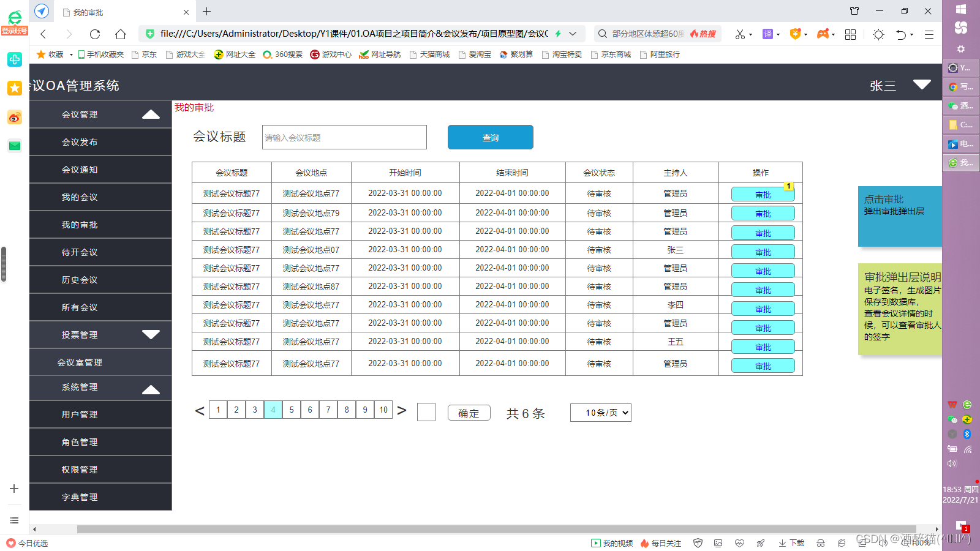
Task: Click the 查询 search button
Action: pos(491,137)
